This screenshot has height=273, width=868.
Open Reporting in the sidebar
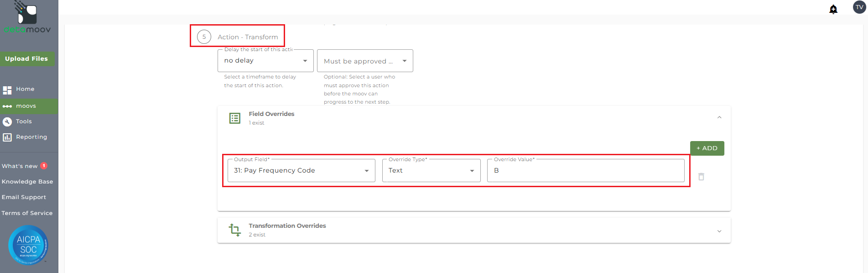pos(31,137)
